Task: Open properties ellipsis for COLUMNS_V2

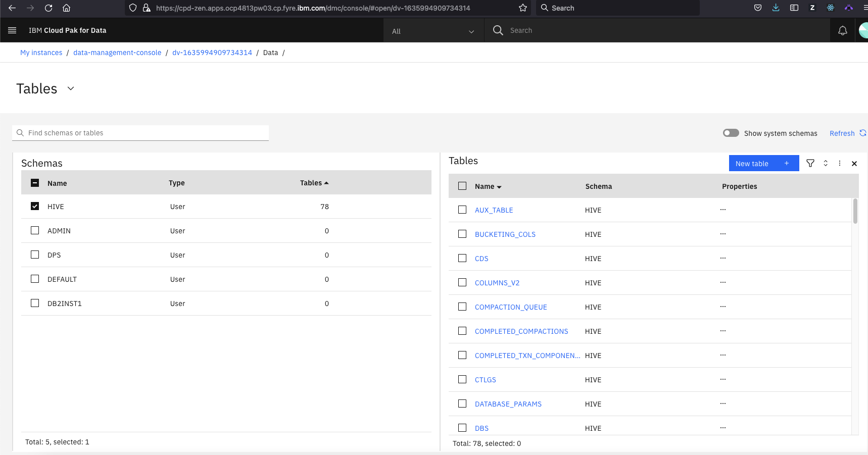Action: (723, 282)
